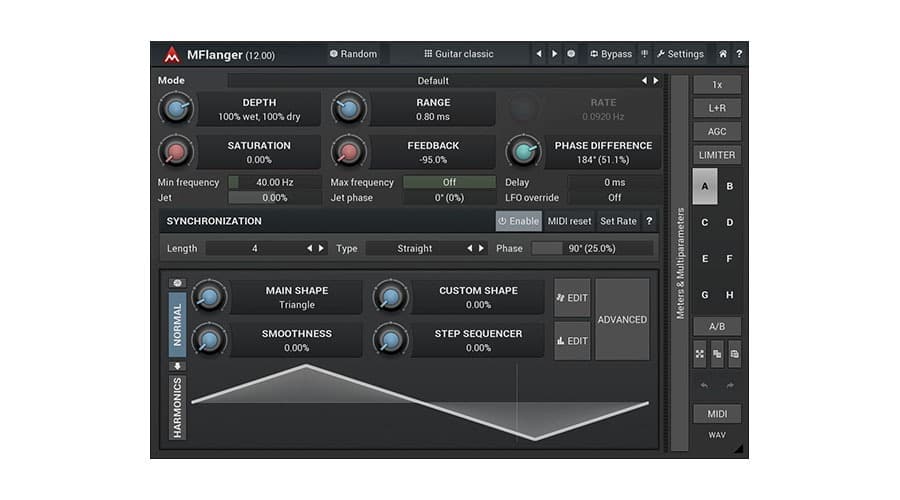Screen dimensions: 900x500
Task: Click the Set Rate button
Action: pos(618,221)
